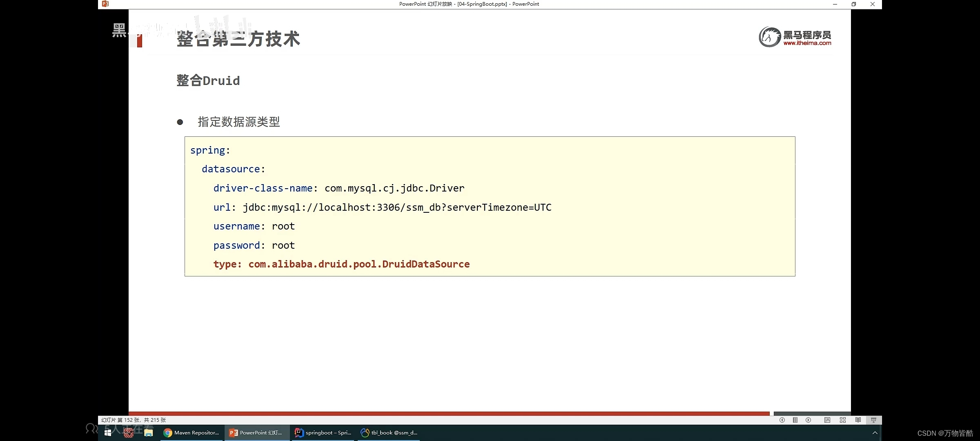This screenshot has width=980, height=441.
Task: Click the jdbc url line
Action: [383, 207]
